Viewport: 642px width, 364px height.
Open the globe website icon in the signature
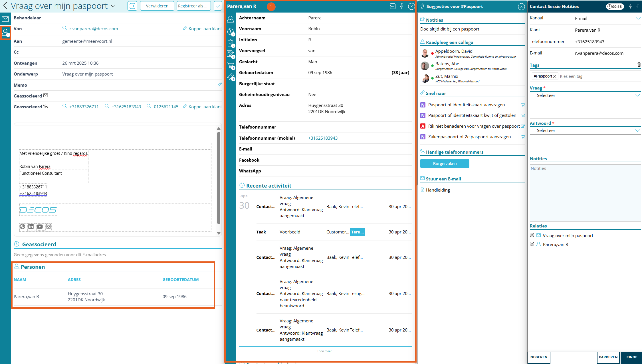coord(22,226)
